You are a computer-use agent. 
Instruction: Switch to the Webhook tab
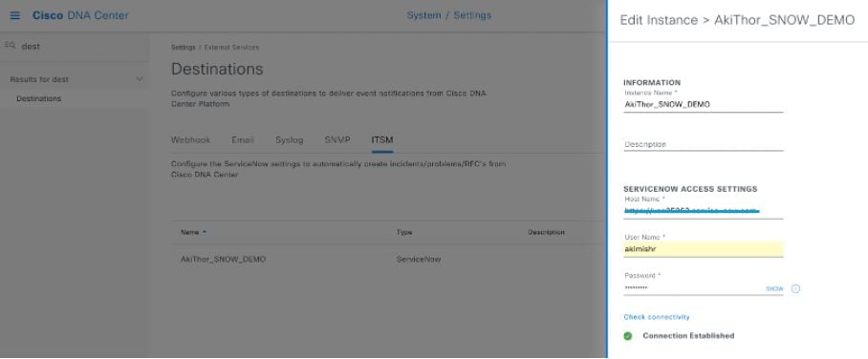coord(190,140)
